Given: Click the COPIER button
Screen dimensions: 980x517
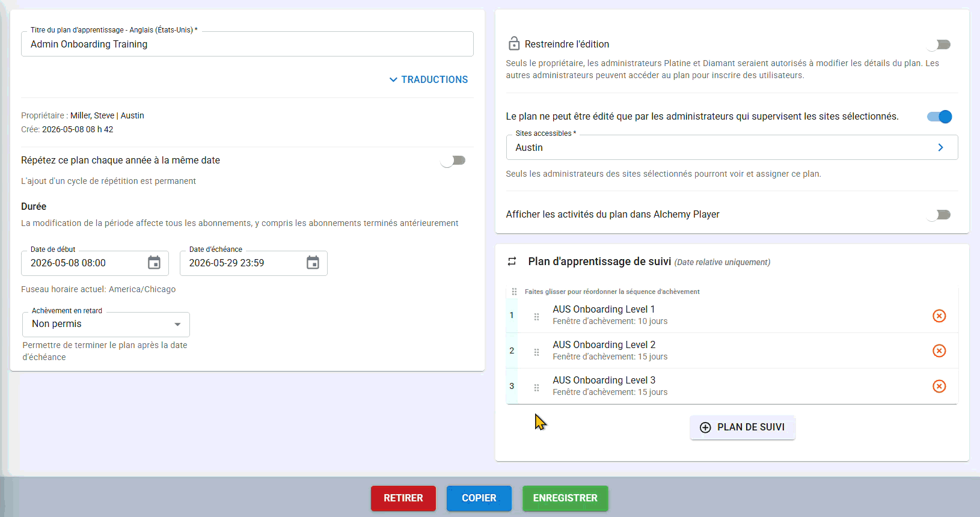Looking at the screenshot, I should tap(479, 498).
